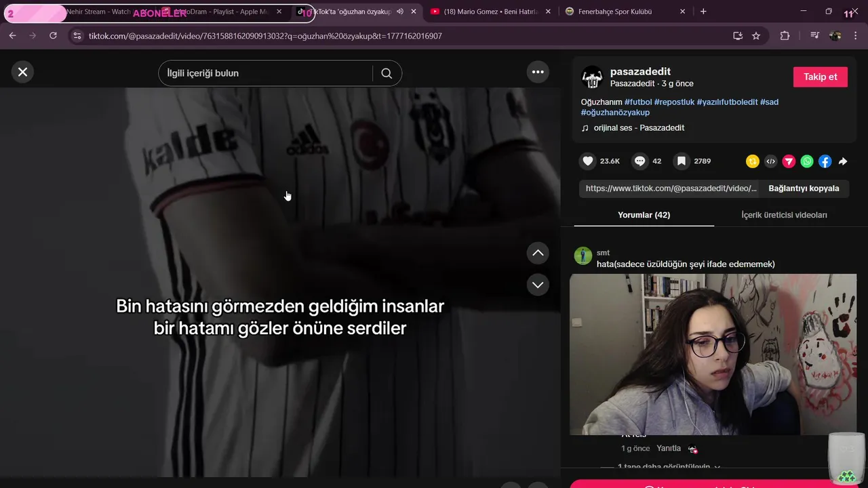868x488 pixels.
Task: Share to WhatsApp icon
Action: click(x=807, y=161)
